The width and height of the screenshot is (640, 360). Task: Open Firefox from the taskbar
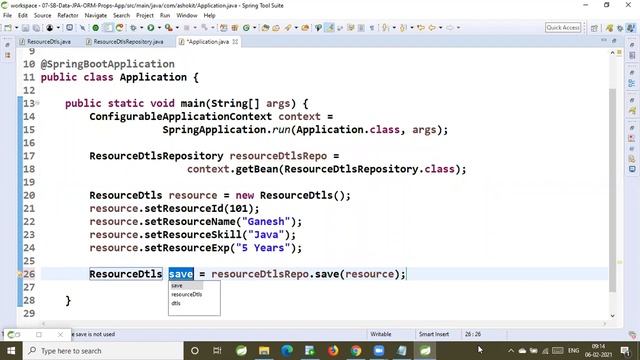[x=333, y=351]
